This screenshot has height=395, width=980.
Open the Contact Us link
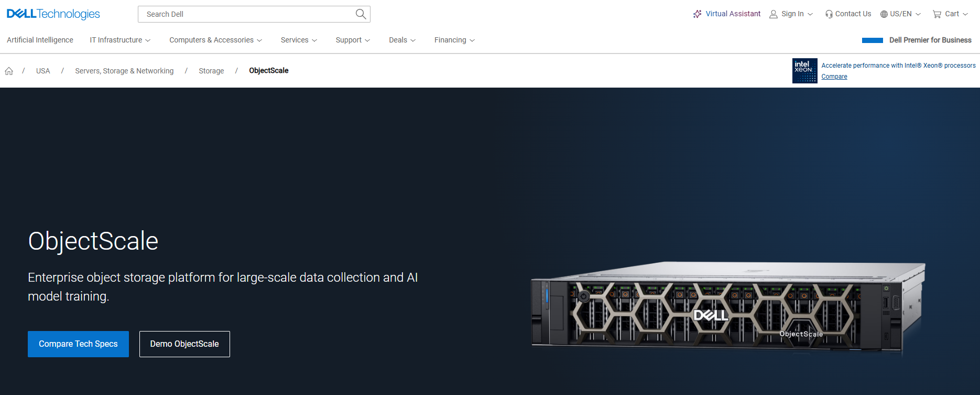coord(853,14)
